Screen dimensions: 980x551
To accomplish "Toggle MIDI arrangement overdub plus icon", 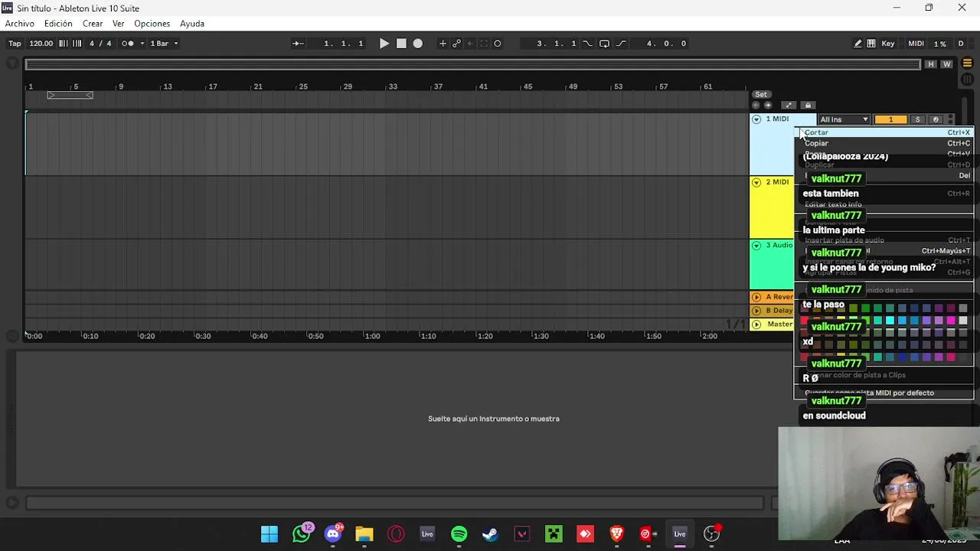I will click(443, 44).
